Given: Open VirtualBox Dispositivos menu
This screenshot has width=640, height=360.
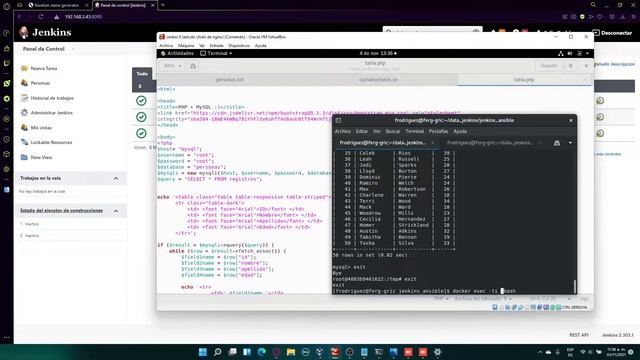Looking at the screenshot, I should tap(239, 46).
